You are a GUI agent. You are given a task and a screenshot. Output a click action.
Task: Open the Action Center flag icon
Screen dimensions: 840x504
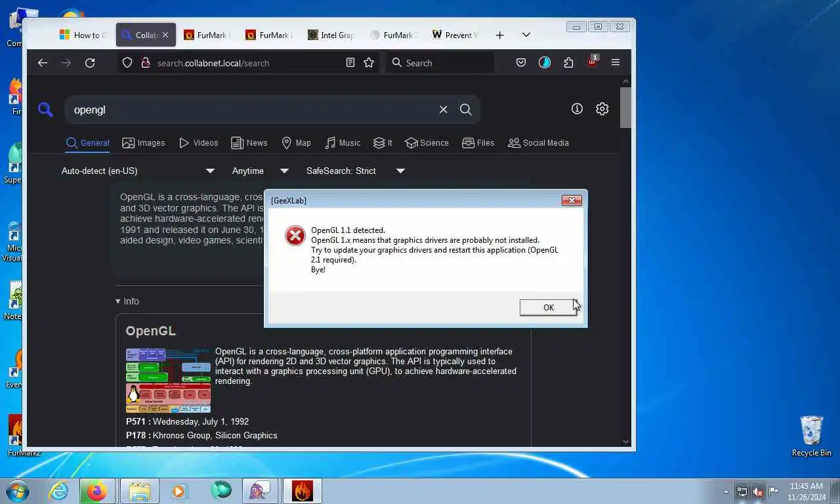774,491
